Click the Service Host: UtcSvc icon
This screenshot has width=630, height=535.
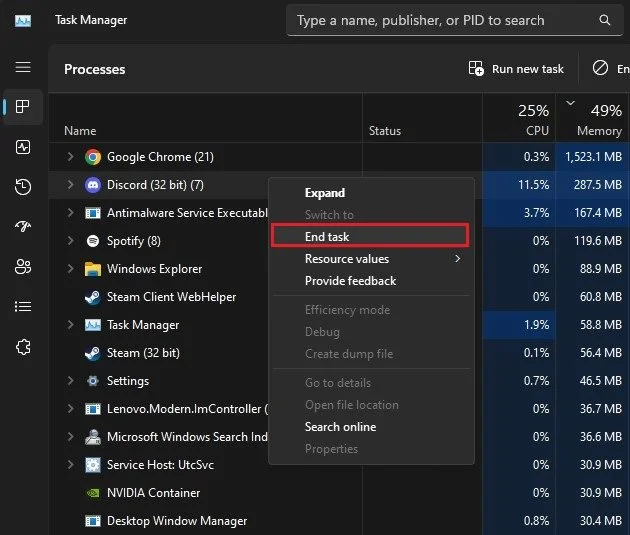pos(93,465)
